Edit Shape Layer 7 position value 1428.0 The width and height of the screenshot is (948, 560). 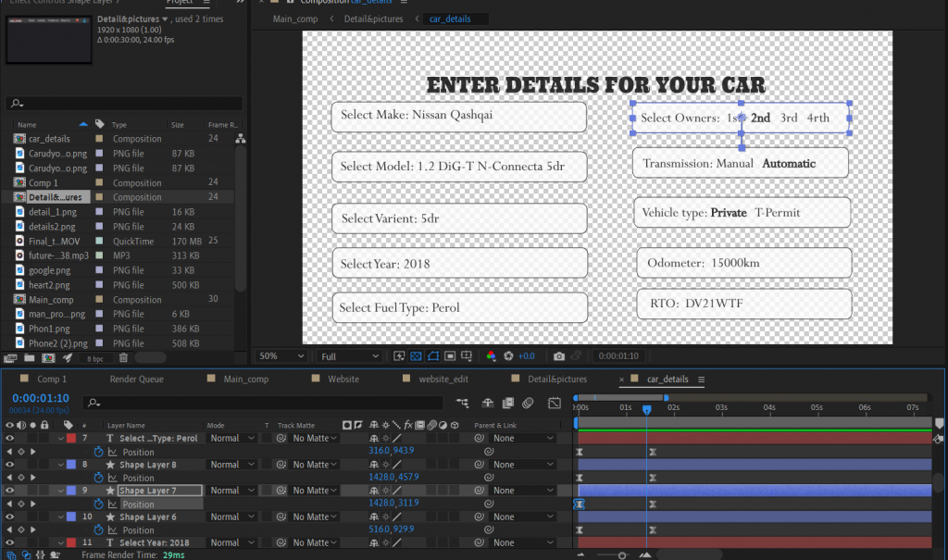click(380, 504)
